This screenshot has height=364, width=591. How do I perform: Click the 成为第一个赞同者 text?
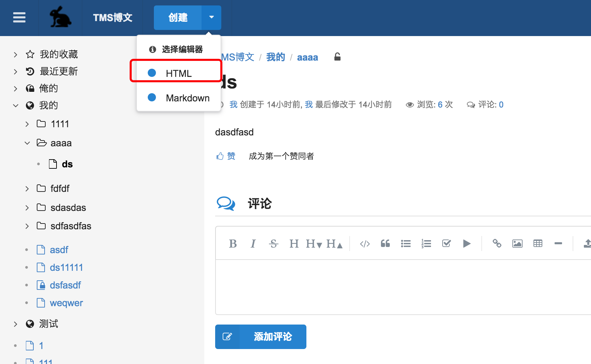[281, 156]
